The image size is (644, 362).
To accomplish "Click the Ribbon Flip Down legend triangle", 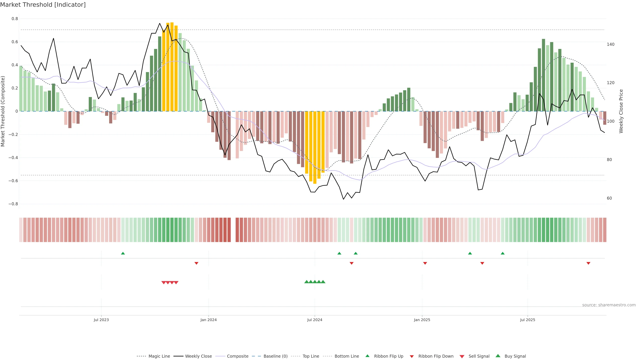I will pyautogui.click(x=412, y=356).
